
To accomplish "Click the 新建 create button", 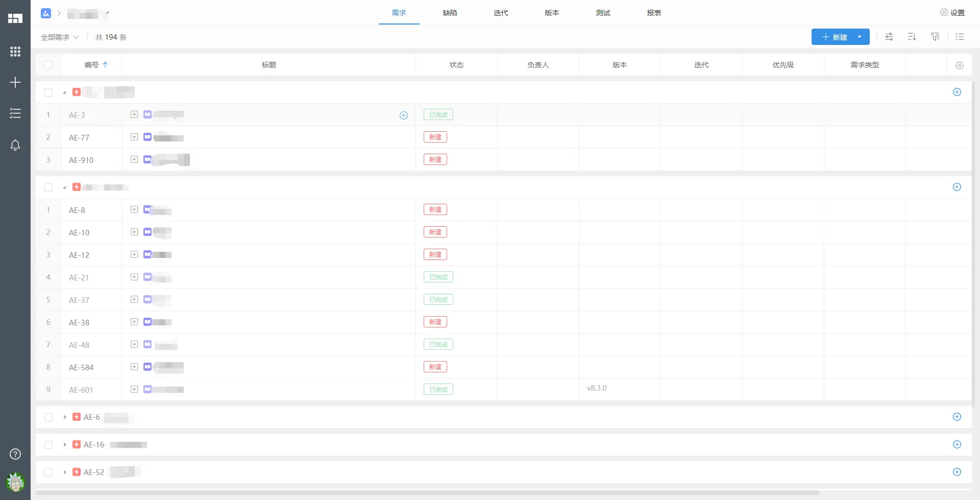I will tap(834, 37).
